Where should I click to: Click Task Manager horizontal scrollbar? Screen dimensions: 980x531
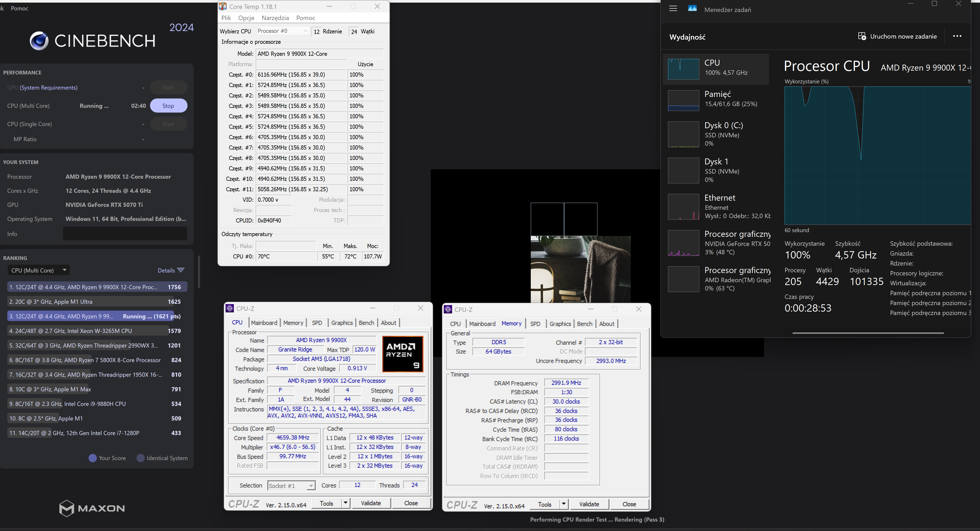868,333
